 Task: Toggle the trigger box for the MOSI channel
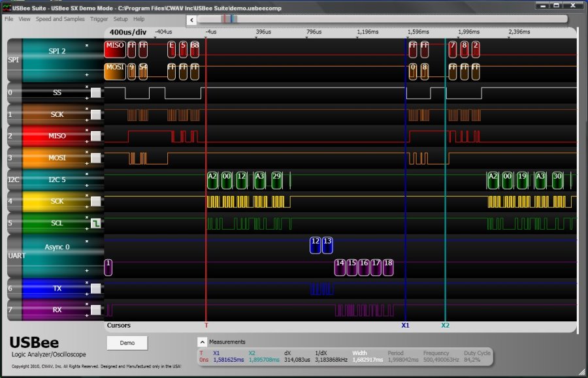[x=96, y=158]
